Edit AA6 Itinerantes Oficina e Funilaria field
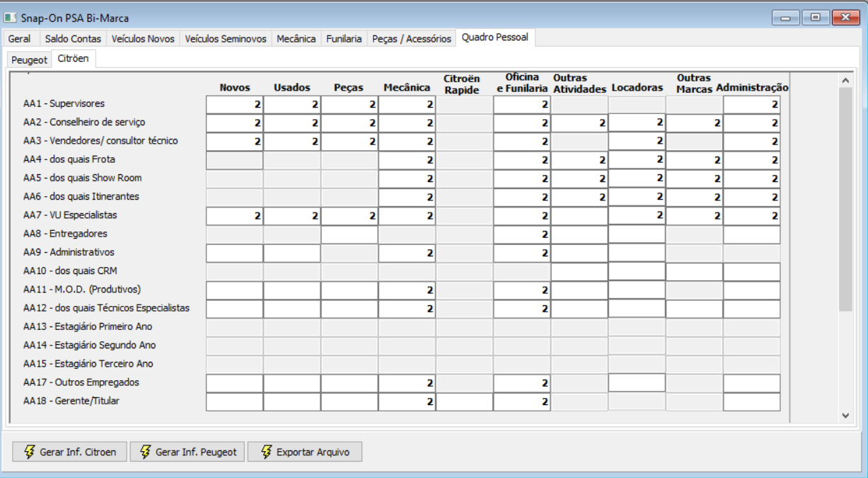The width and height of the screenshot is (868, 478). coord(521,197)
